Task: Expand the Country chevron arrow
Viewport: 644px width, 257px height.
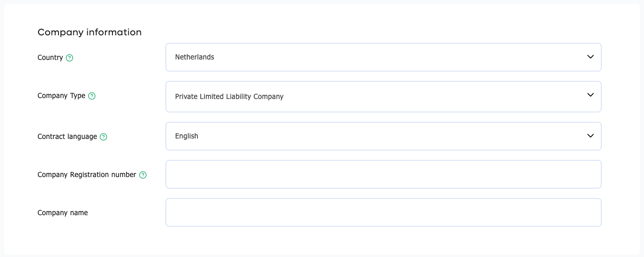Action: tap(591, 57)
